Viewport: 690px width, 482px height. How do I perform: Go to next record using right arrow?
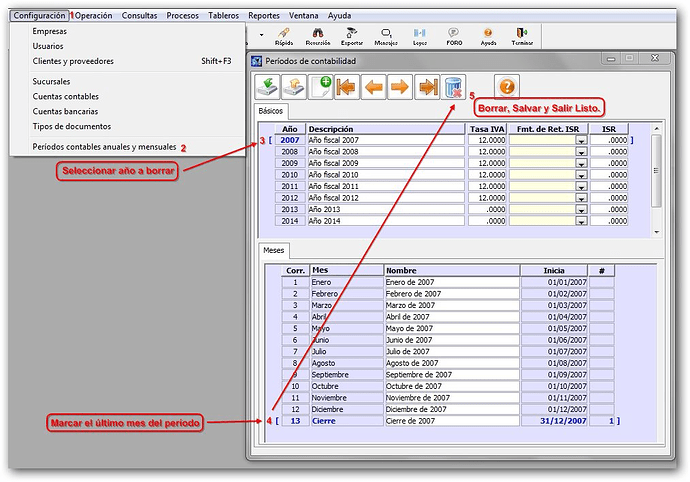click(x=399, y=88)
